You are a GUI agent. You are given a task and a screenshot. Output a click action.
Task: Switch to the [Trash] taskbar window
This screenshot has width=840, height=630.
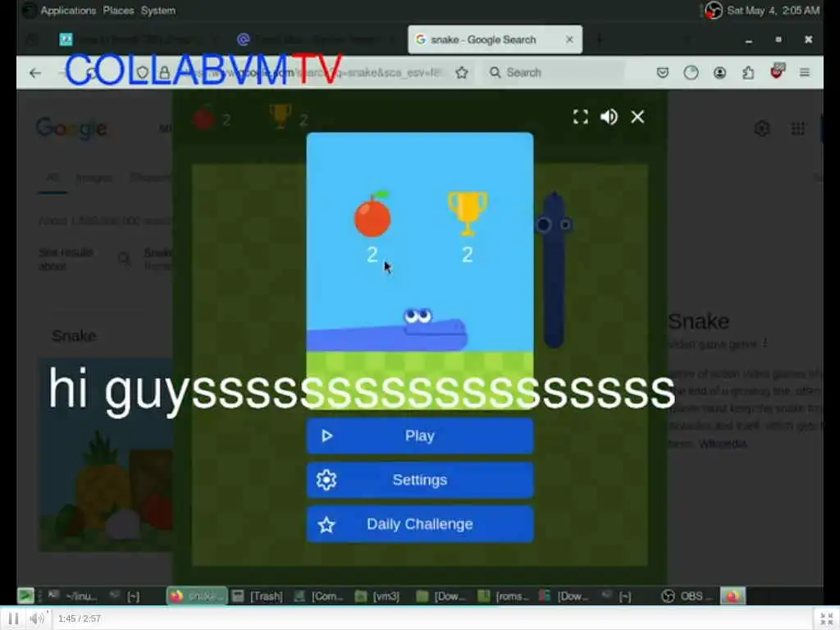click(258, 596)
